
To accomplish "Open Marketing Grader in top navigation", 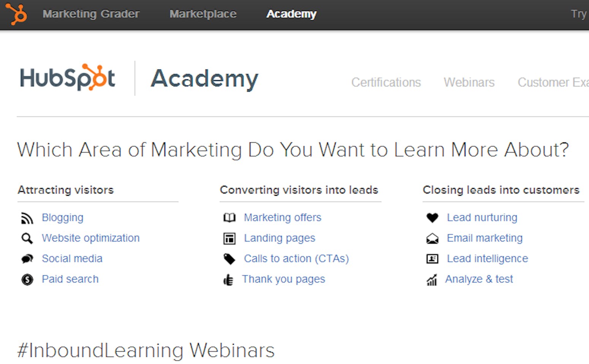I will [x=91, y=14].
